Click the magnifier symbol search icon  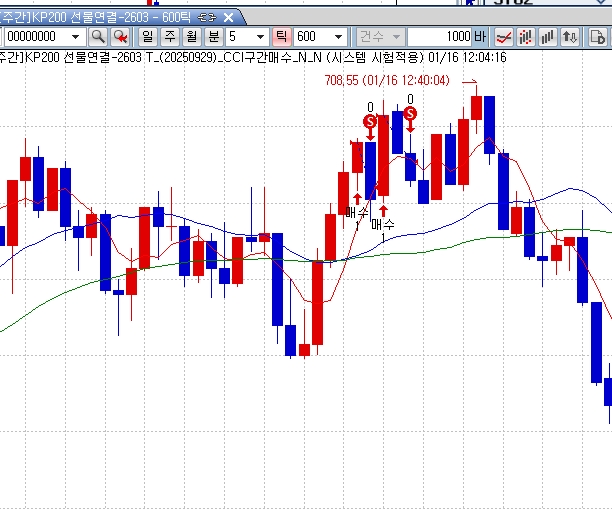(x=98, y=37)
